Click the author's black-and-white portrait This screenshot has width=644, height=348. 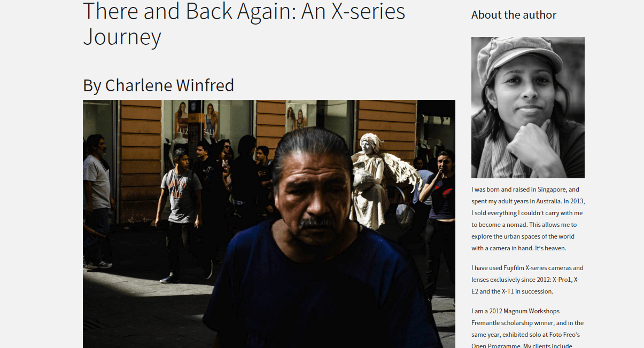point(527,107)
